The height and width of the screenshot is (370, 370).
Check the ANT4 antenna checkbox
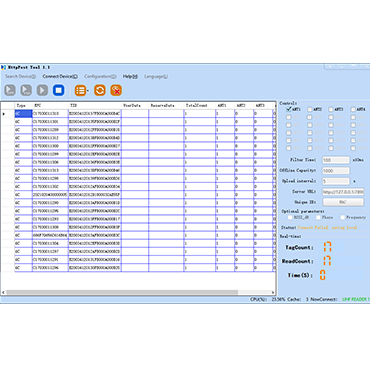coord(353,109)
